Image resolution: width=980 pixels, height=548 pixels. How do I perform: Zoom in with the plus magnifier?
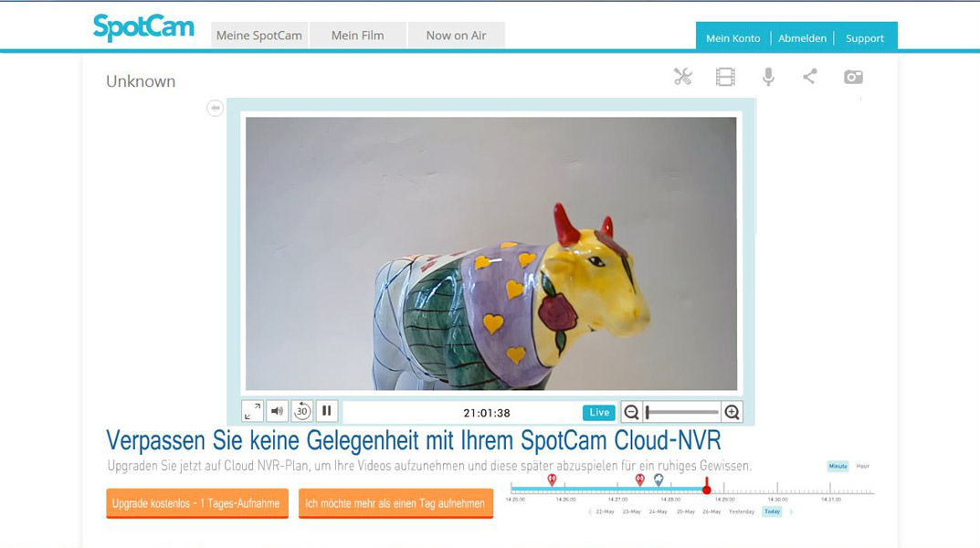[732, 413]
